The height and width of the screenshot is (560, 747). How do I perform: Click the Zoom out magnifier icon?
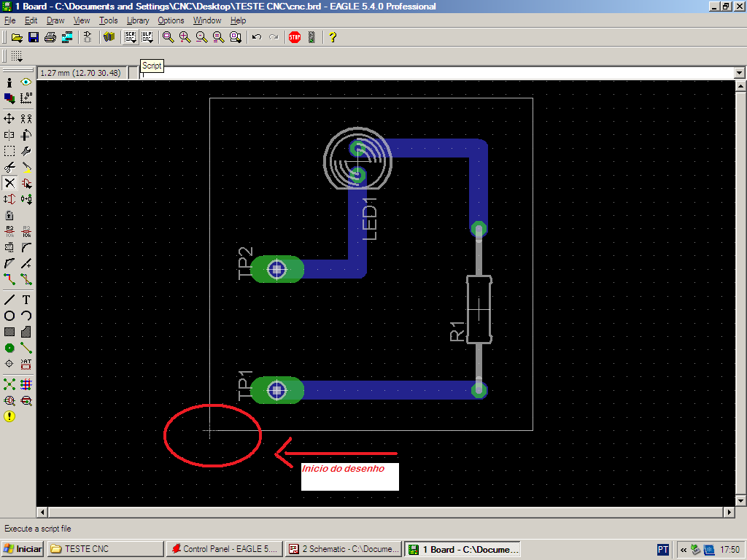[x=201, y=37]
